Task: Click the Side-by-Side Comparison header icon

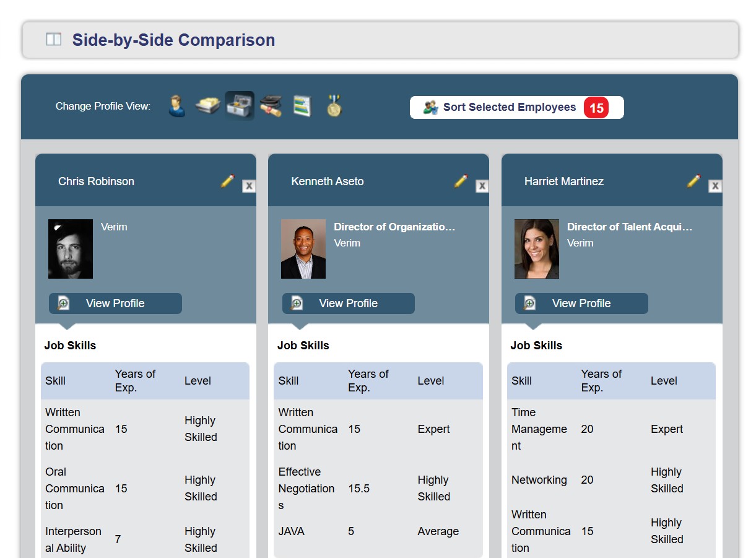Action: [x=54, y=40]
